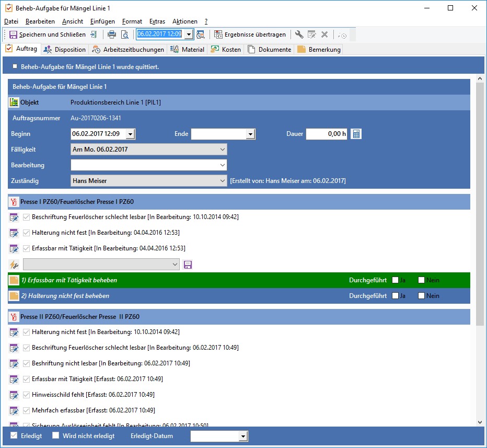Check Nein for Halterung nicht fest beheben
The width and height of the screenshot is (487, 448).
click(x=422, y=295)
